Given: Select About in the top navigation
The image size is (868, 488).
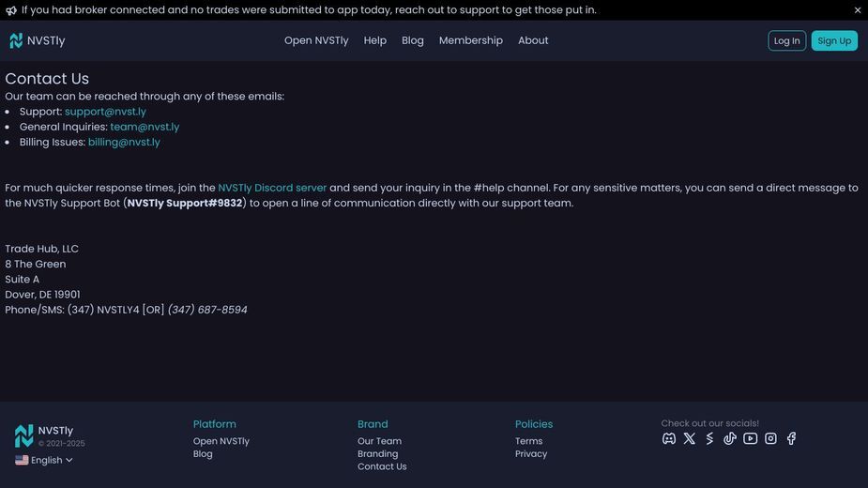Looking at the screenshot, I should click(533, 40).
